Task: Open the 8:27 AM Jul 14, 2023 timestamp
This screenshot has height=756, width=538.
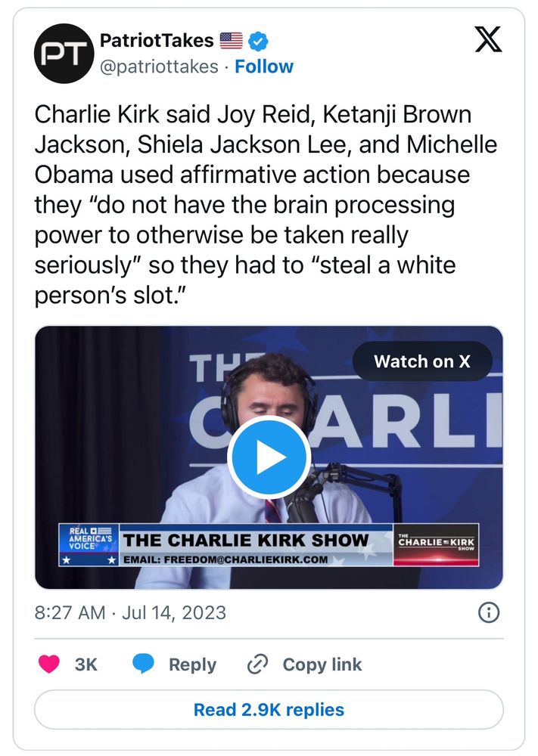Action: point(130,613)
